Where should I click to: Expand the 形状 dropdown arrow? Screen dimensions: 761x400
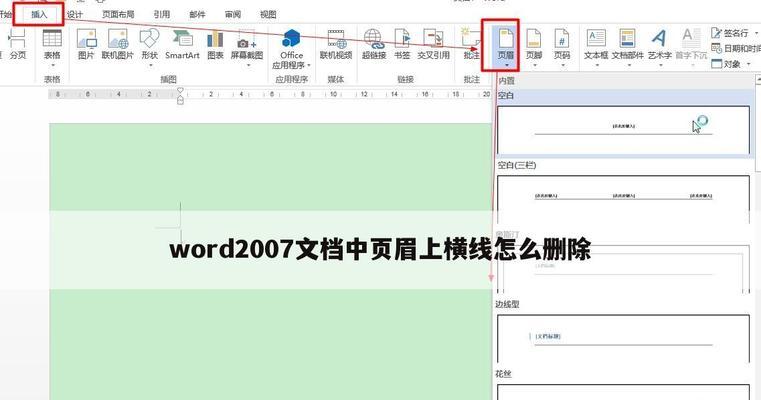150,66
